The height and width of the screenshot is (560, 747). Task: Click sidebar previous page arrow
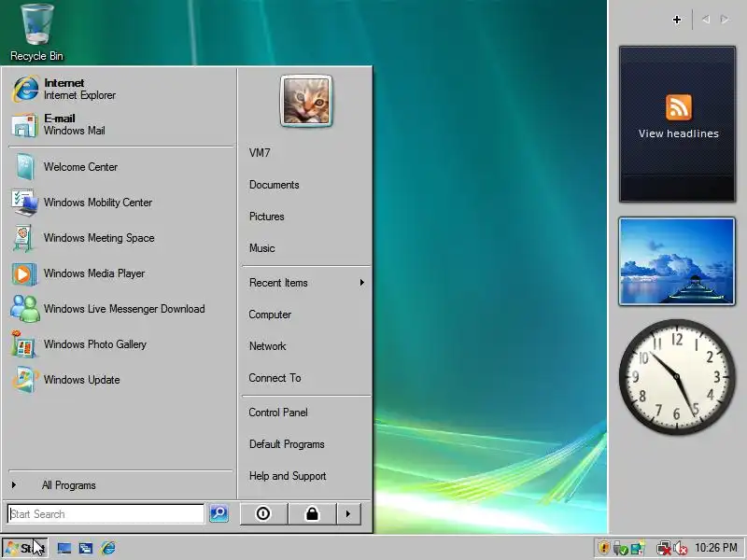[706, 20]
